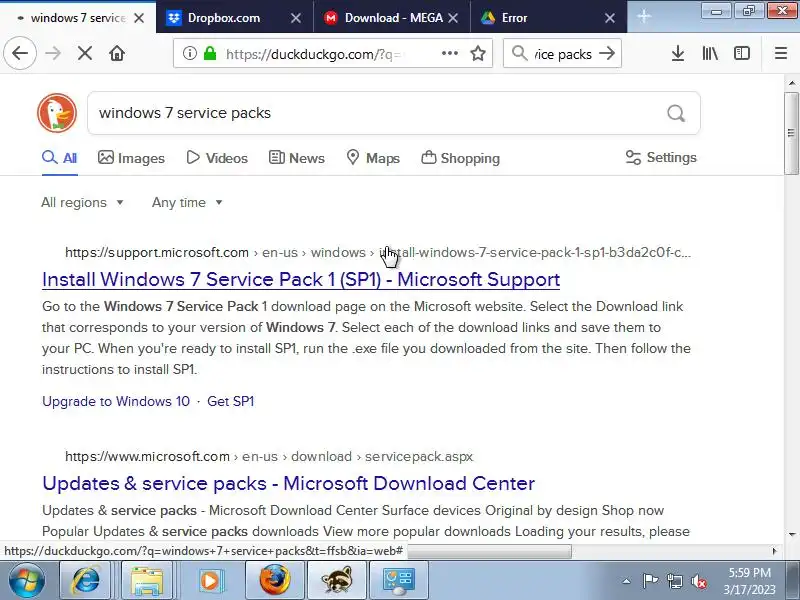Open Windows Explorer folder from taskbar
Image resolution: width=800 pixels, height=600 pixels.
(x=147, y=581)
